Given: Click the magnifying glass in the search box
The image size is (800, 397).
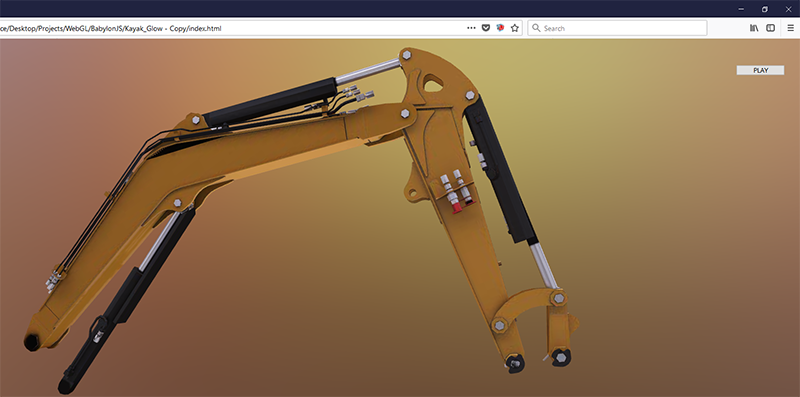Looking at the screenshot, I should point(536,28).
